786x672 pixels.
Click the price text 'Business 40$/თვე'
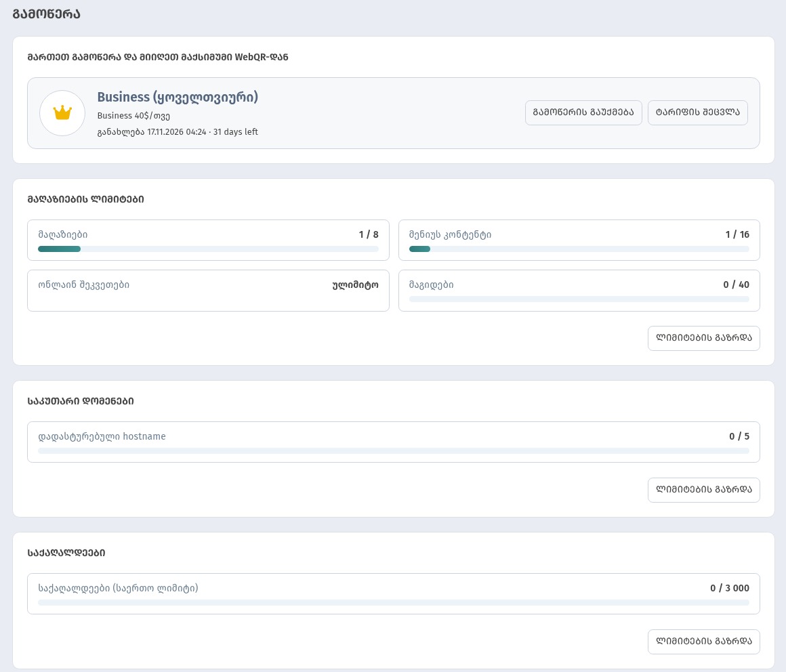point(133,116)
